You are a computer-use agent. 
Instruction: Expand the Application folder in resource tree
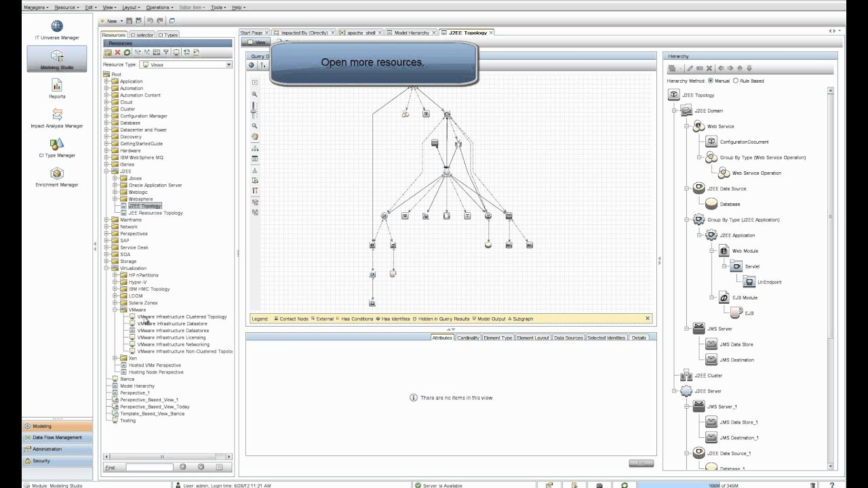click(x=106, y=81)
